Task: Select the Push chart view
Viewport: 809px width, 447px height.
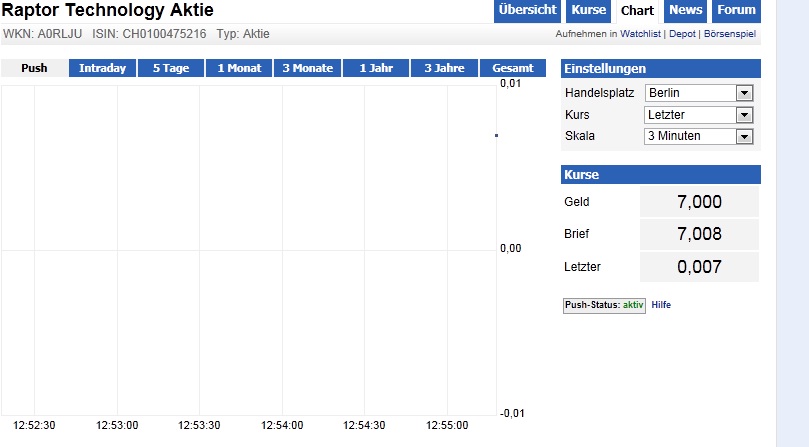Action: tap(34, 68)
